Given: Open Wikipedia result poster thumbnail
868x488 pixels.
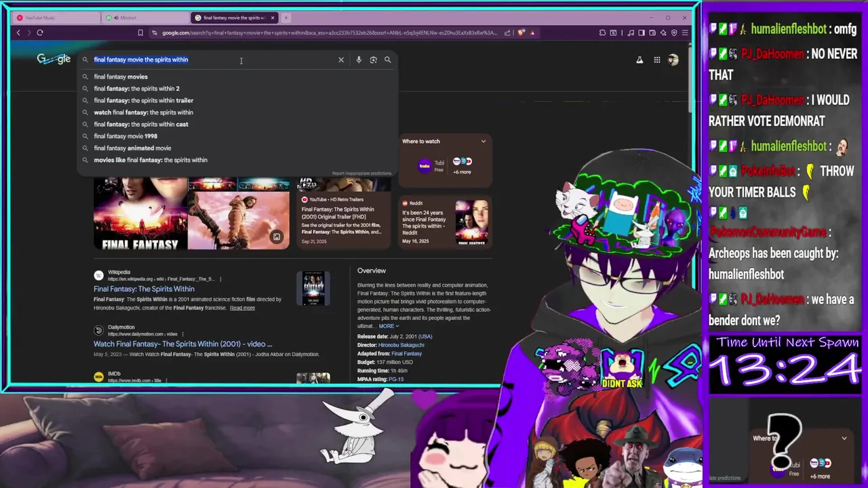Looking at the screenshot, I should click(313, 288).
